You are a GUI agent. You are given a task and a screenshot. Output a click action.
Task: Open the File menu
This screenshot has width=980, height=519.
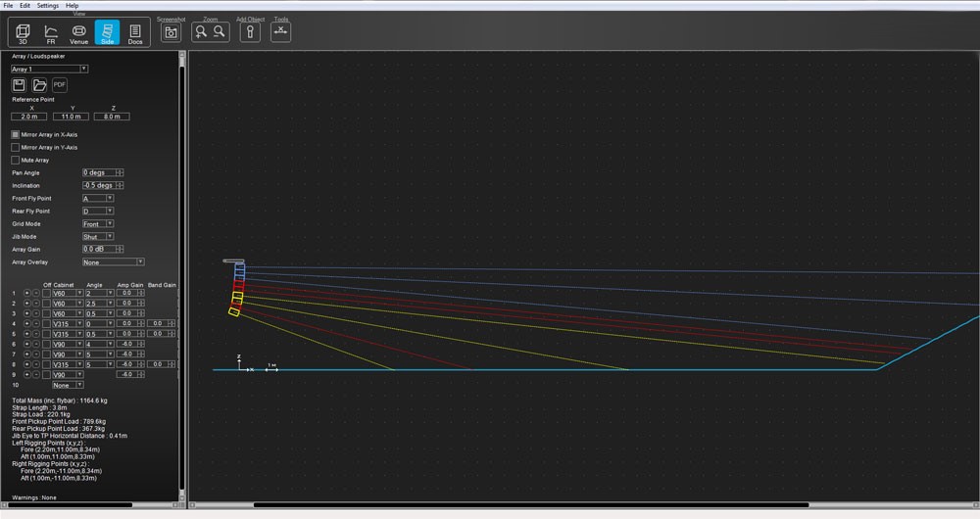[8, 6]
